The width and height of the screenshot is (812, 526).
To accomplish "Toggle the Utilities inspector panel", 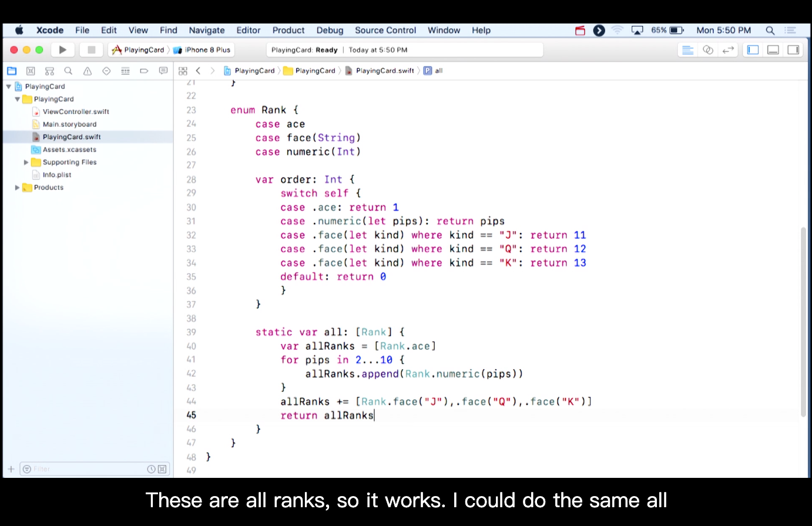I will (x=793, y=50).
